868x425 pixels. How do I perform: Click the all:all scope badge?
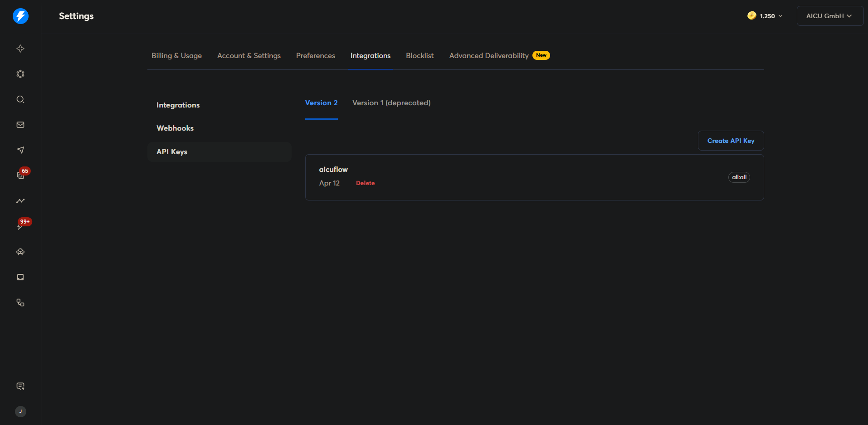[739, 177]
